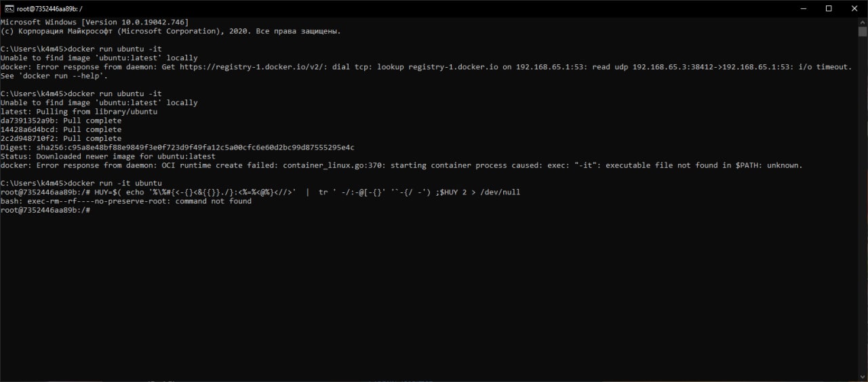868x382 pixels.
Task: Click the 'Microsoft Windows [Version 10.0.19042.746]' line
Action: [x=94, y=22]
